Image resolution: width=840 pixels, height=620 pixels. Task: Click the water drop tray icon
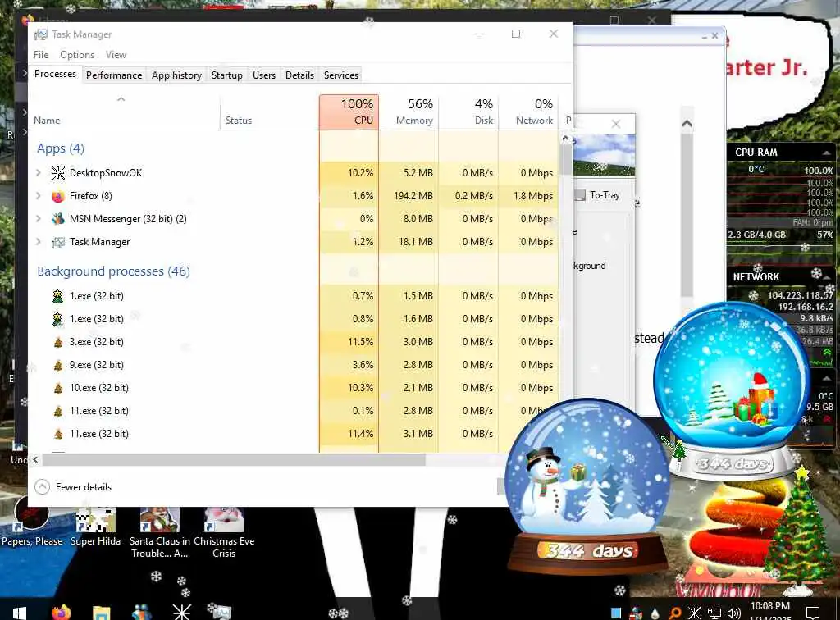pyautogui.click(x=655, y=613)
